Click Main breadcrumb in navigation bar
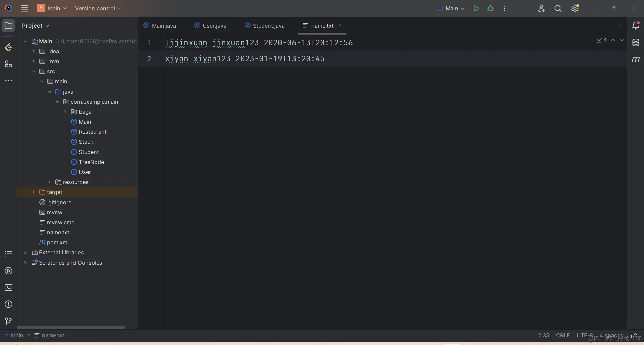 tap(14, 335)
